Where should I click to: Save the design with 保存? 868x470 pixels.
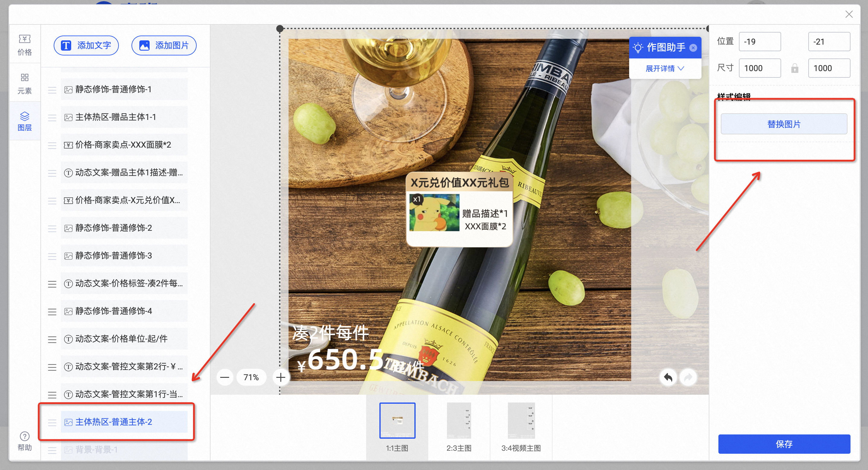click(x=784, y=444)
